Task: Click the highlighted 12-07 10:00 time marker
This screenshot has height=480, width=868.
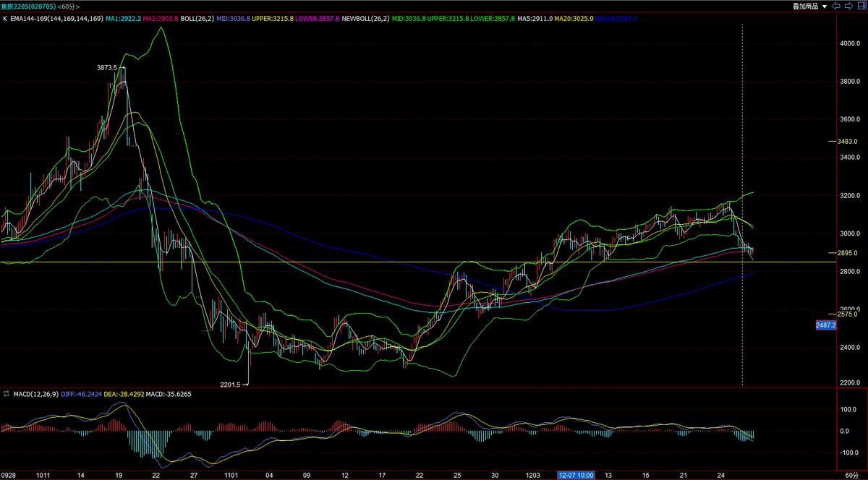Action: pyautogui.click(x=576, y=475)
